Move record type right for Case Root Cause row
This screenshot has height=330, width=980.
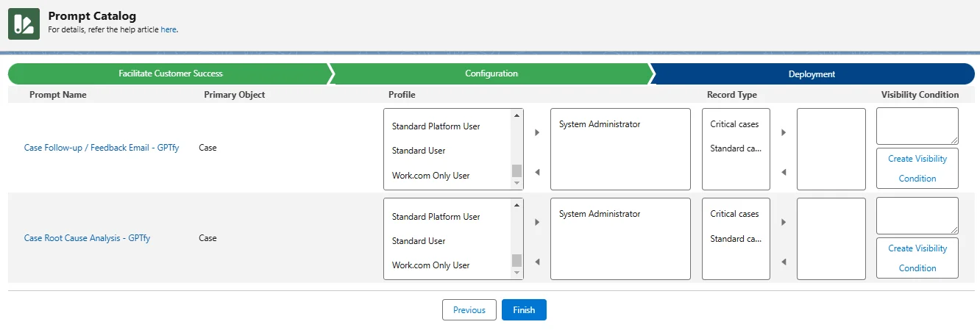coord(784,222)
